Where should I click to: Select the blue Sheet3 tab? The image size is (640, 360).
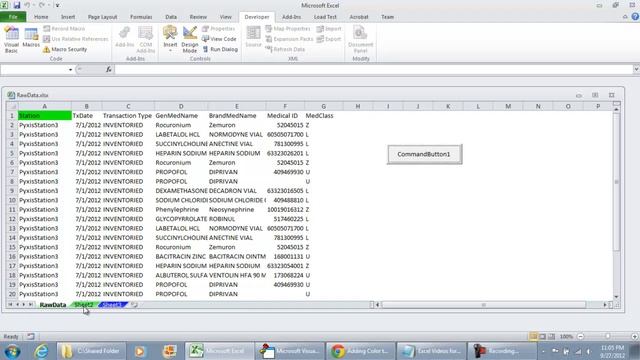112,305
